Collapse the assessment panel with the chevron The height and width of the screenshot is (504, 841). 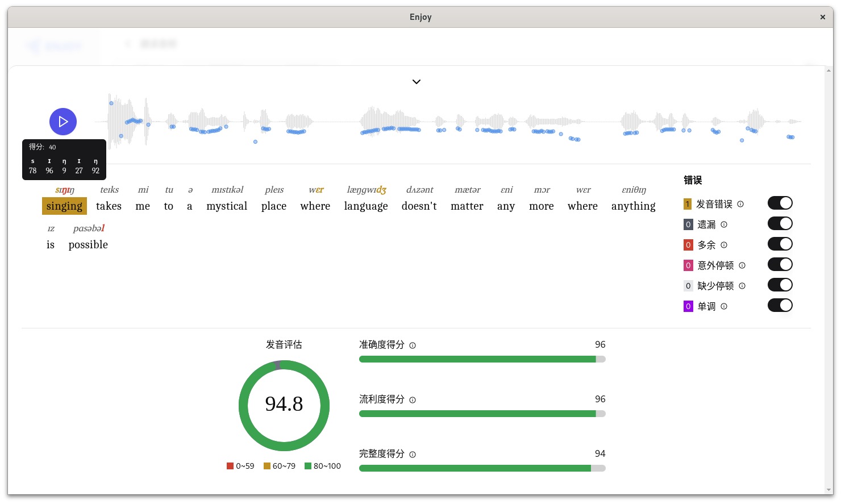click(x=417, y=82)
